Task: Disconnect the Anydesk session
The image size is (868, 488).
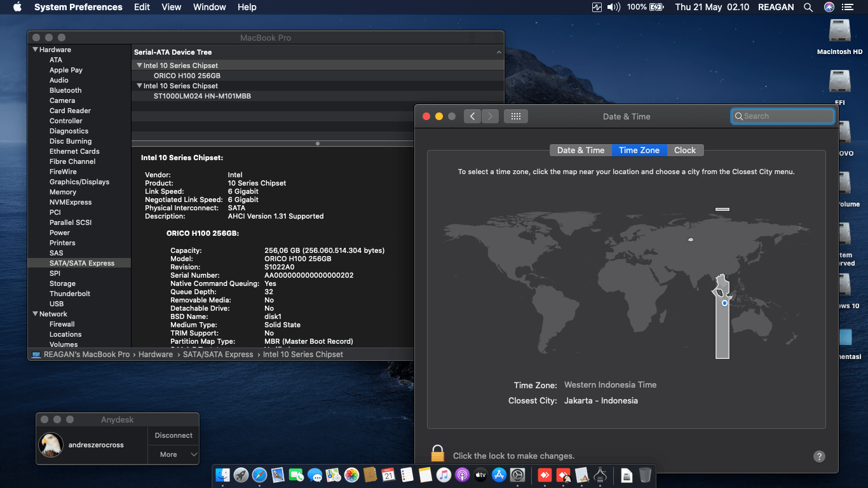Action: point(173,435)
